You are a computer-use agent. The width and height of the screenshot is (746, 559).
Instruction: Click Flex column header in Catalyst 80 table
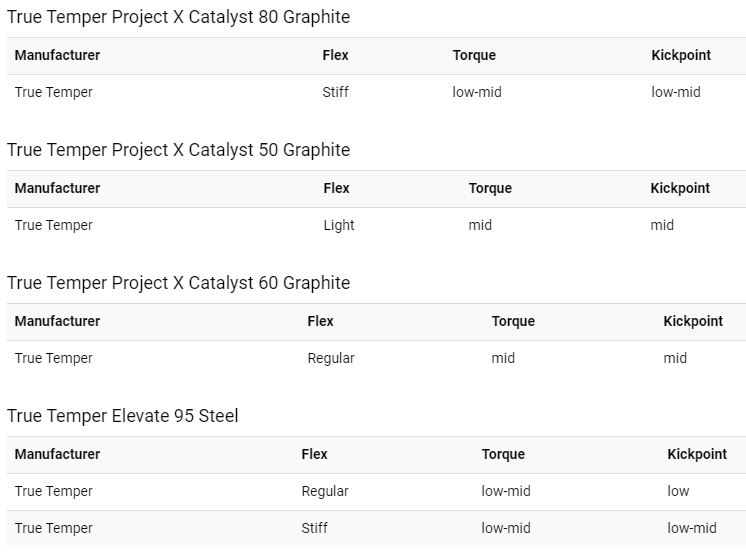335,55
